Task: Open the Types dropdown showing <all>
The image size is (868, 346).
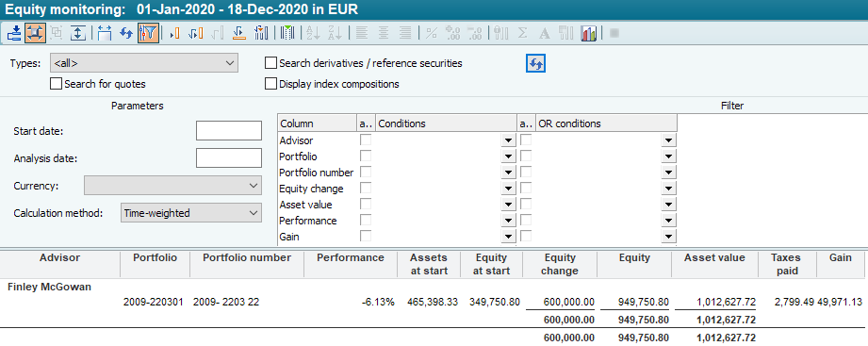Action: pyautogui.click(x=144, y=63)
